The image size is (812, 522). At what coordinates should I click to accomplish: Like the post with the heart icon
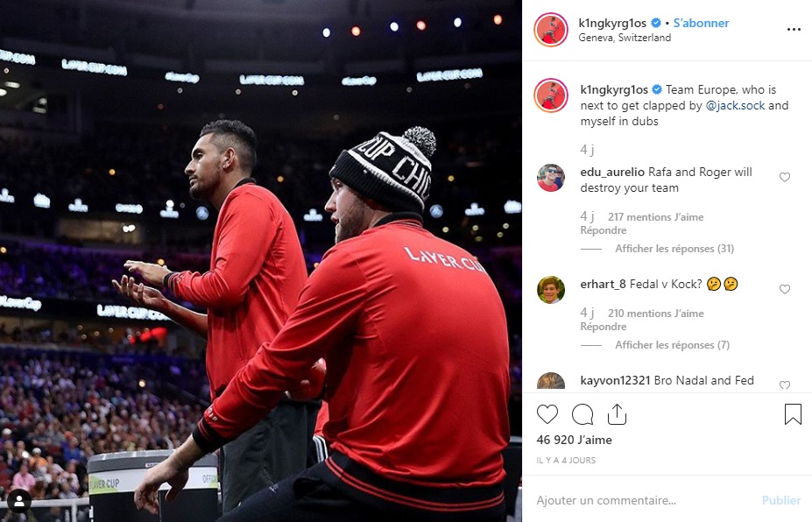(x=547, y=414)
